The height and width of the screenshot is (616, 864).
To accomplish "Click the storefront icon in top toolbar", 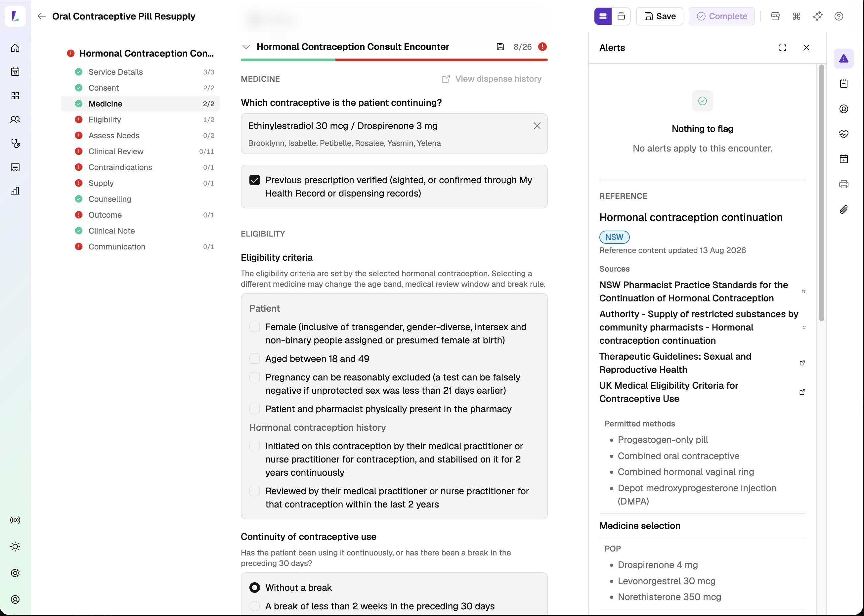I will (x=775, y=16).
